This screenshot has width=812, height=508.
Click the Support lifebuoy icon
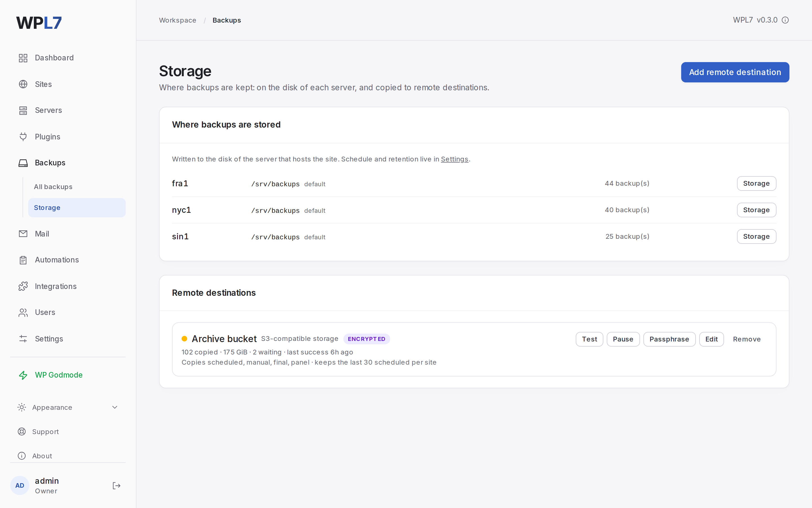pyautogui.click(x=22, y=432)
